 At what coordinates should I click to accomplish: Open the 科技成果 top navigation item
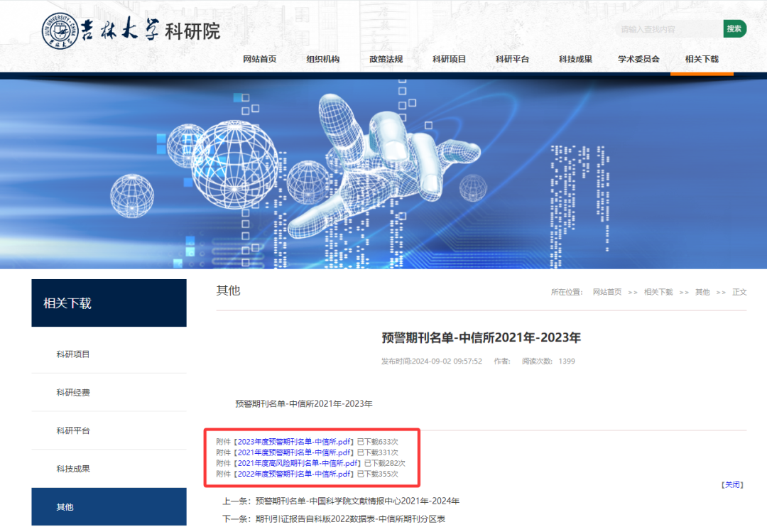(x=575, y=59)
